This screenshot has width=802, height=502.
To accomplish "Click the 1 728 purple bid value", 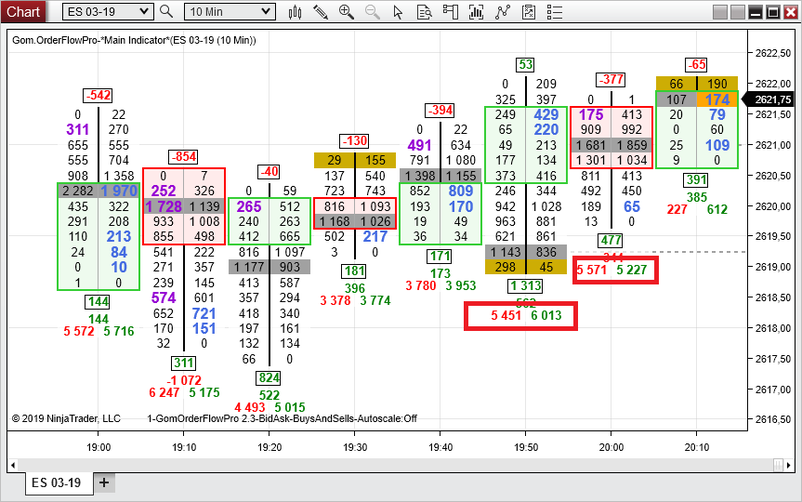I will [163, 206].
